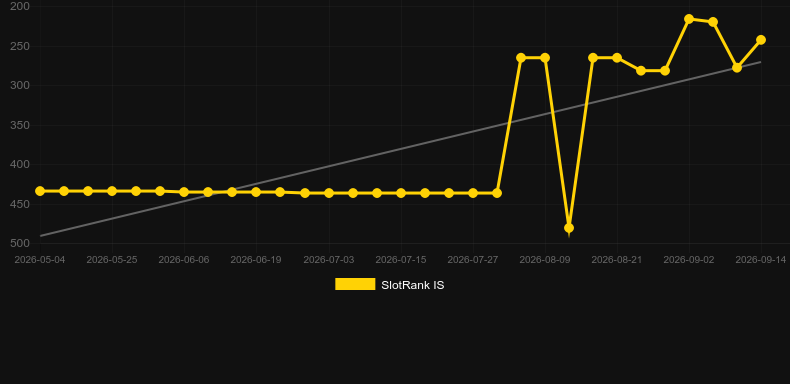Click the yellow SlotRank IS legend swatch
790x384 pixels.
(x=355, y=284)
